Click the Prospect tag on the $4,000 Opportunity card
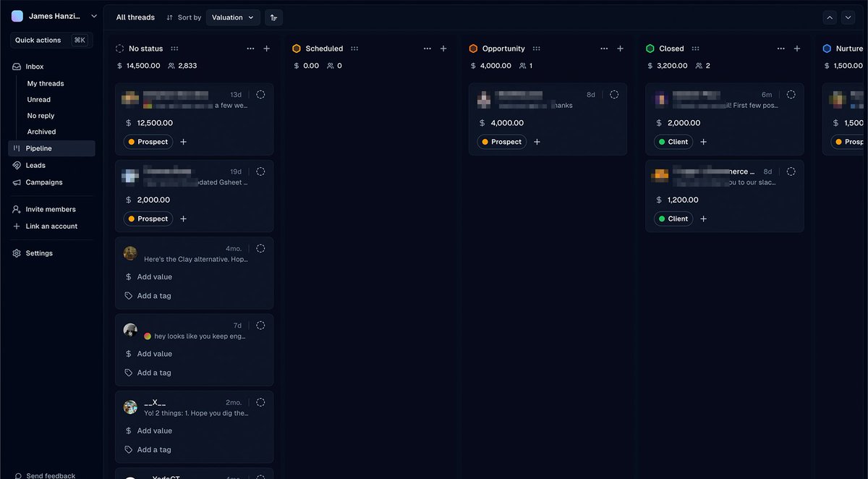Screen dimensions: 868x479 [x=501, y=142]
